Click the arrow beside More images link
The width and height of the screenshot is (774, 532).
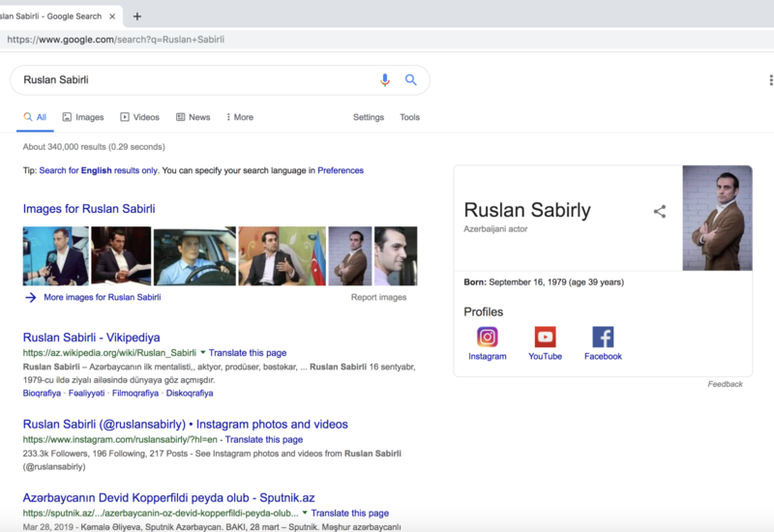(x=31, y=297)
